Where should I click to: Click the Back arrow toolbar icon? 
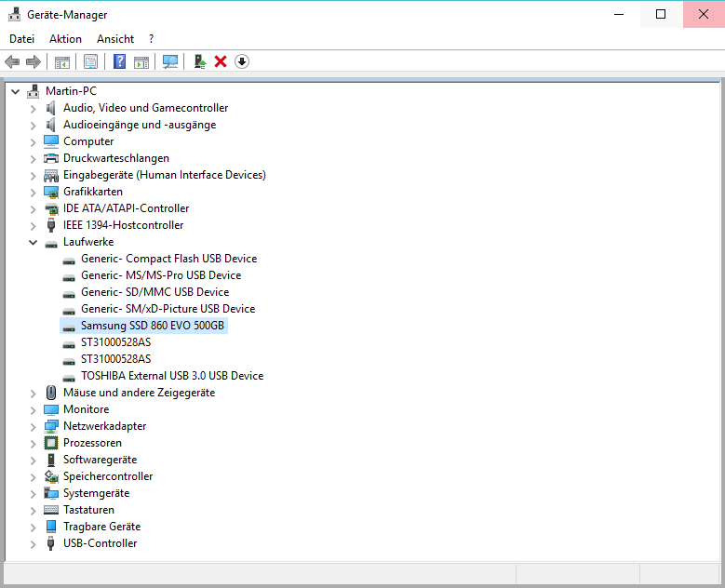(12, 61)
